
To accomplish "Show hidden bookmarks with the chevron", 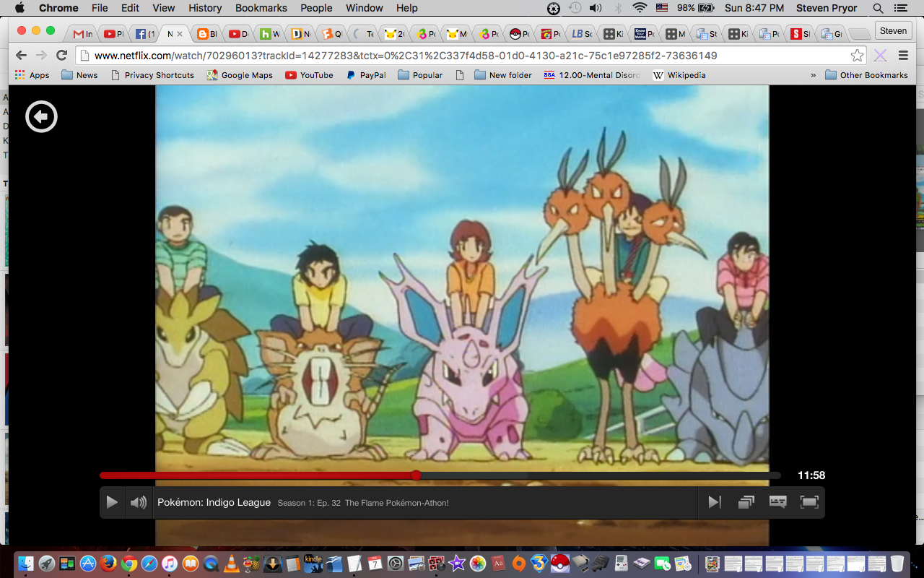I will point(814,75).
